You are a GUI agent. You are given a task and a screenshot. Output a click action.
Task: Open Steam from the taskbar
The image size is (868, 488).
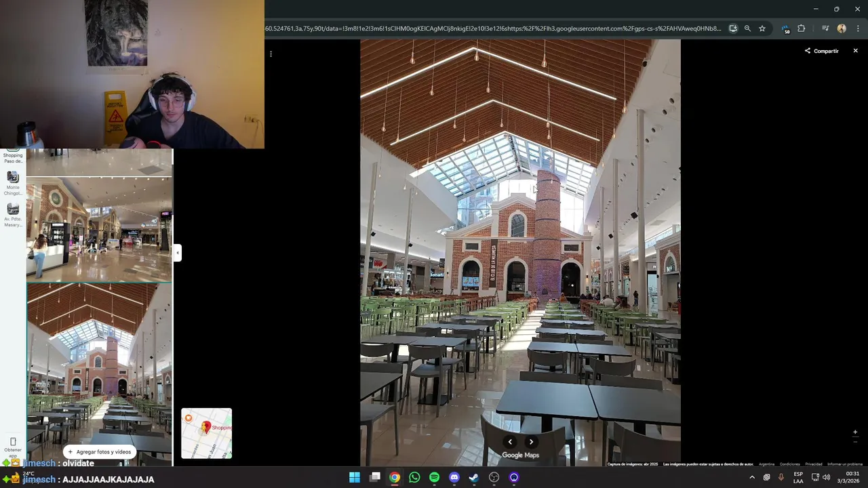(474, 477)
